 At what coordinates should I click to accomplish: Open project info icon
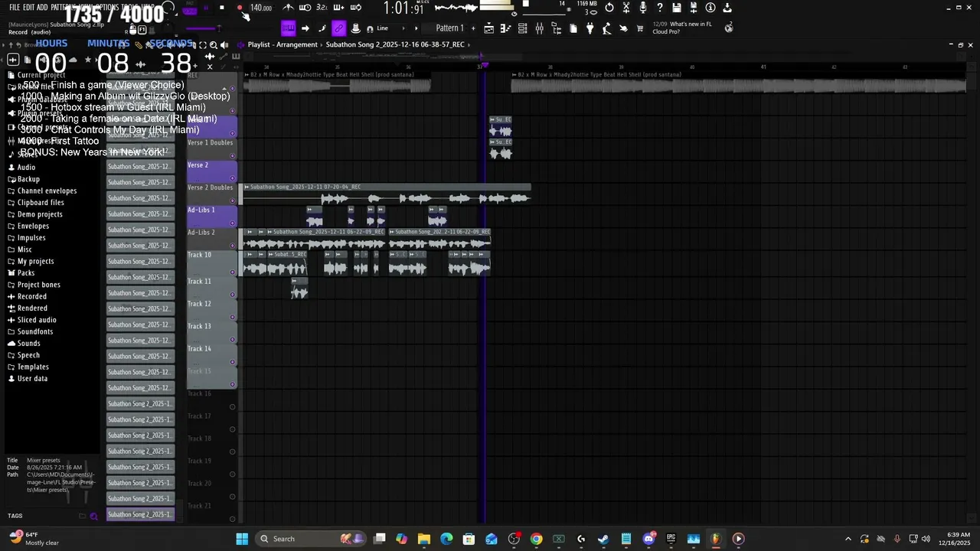tap(710, 8)
